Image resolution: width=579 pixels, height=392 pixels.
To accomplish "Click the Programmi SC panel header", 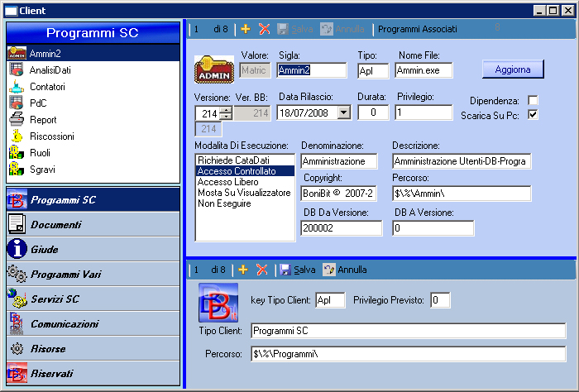I will [x=93, y=33].
